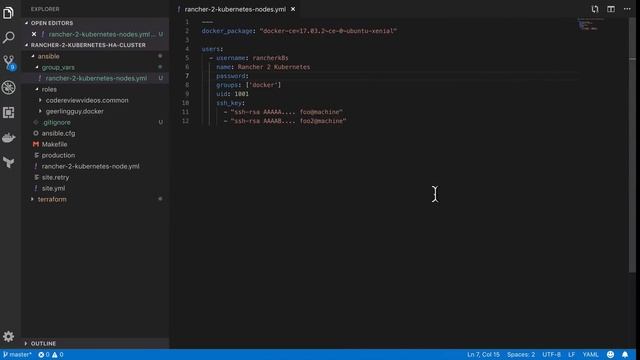Open notifications bell in status bar
The image size is (640, 360).
pos(625,354)
